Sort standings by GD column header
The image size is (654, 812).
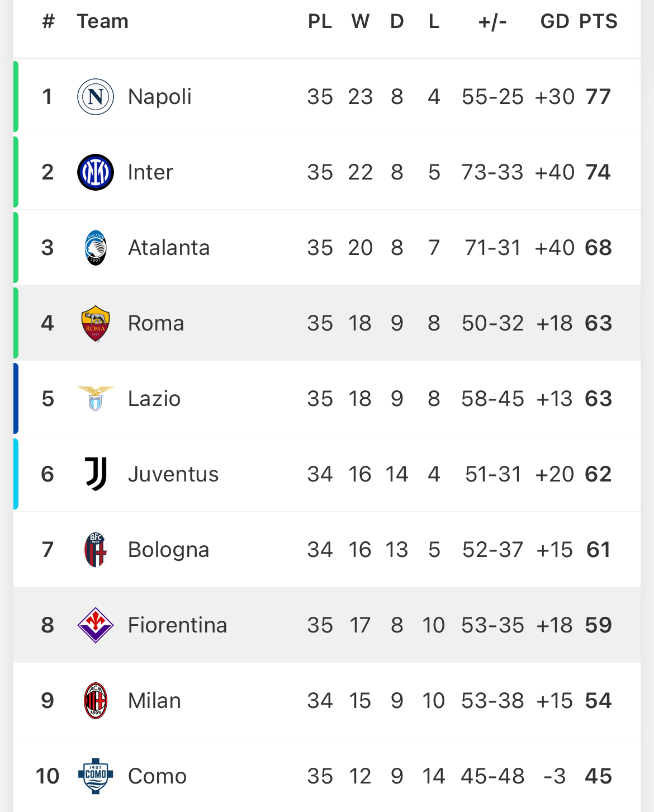coord(555,21)
